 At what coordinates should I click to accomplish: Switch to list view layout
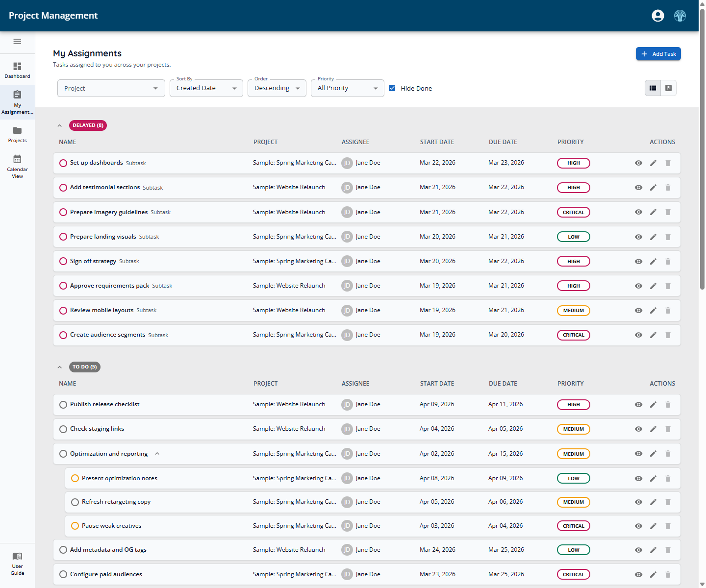[x=653, y=88]
